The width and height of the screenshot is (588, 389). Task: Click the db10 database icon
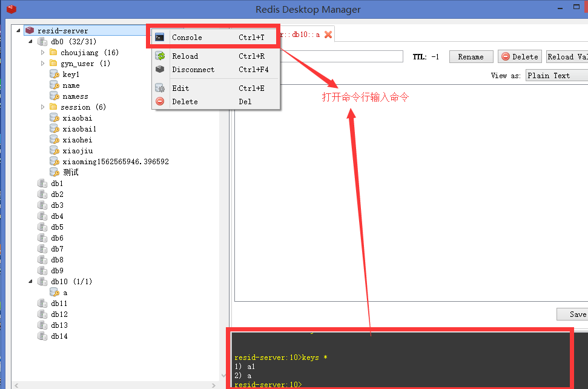[x=42, y=281]
